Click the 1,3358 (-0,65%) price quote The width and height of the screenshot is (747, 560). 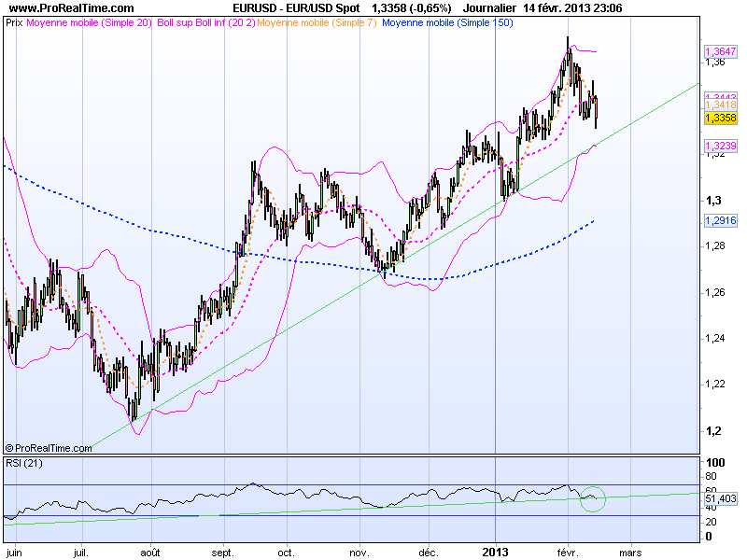pos(411,8)
